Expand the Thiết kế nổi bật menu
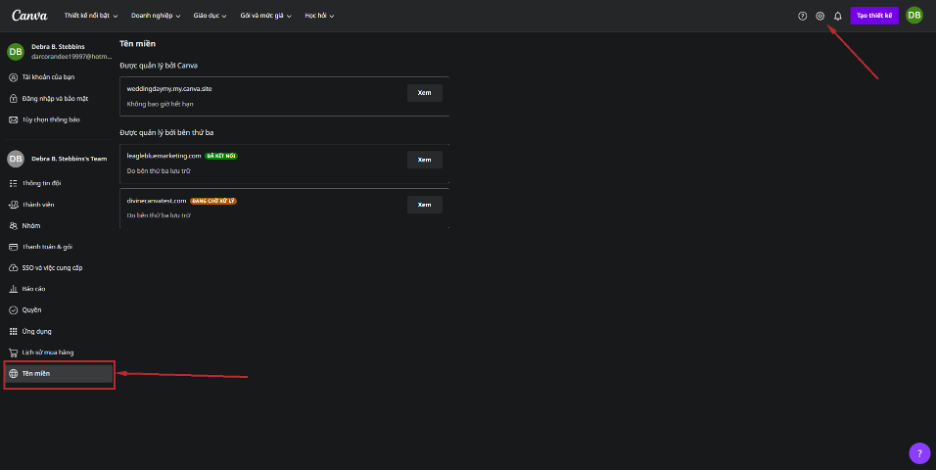936x470 pixels. pyautogui.click(x=91, y=16)
